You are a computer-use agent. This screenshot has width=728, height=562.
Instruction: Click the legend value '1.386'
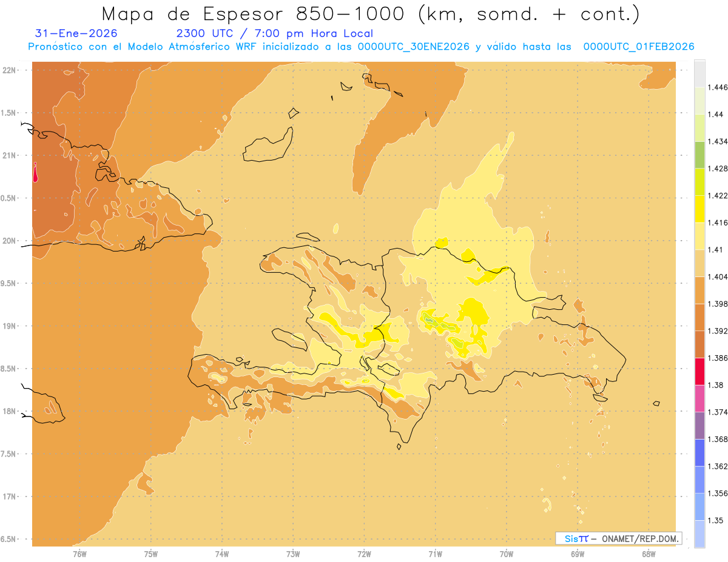[719, 358]
